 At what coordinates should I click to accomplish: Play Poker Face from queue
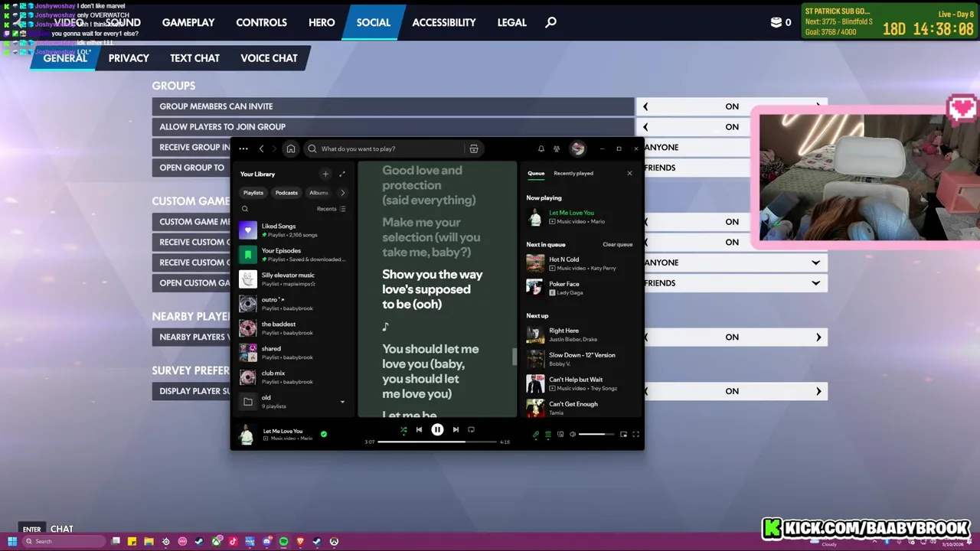(580, 289)
